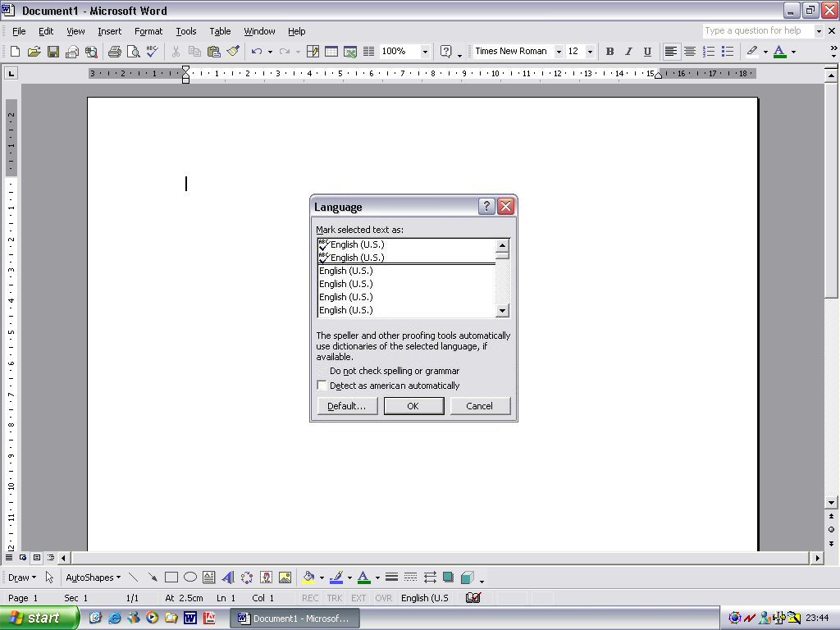Expand the Line Color dropdown arrow

349,578
